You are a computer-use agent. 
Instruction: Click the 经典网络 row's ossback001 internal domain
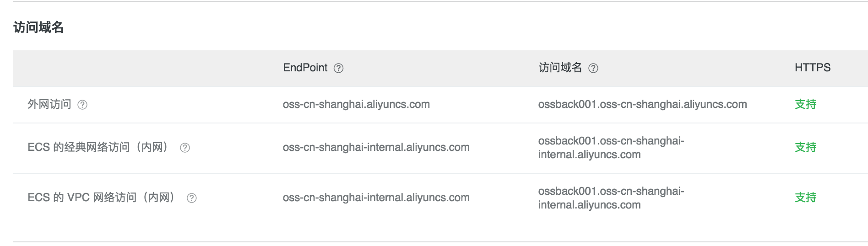click(611, 148)
